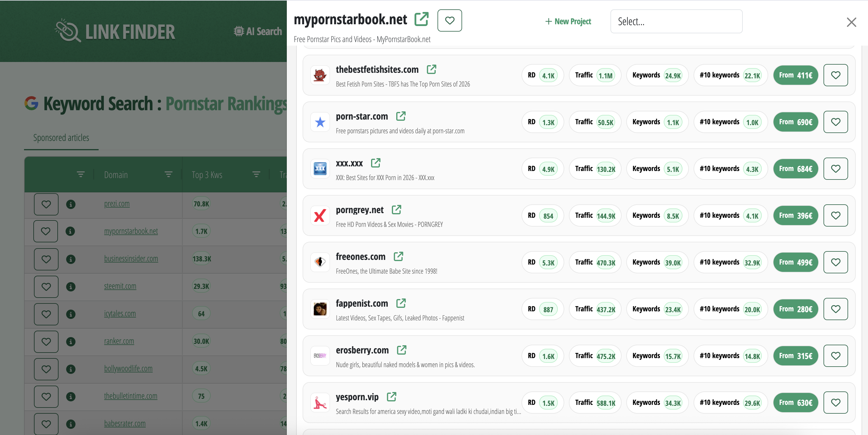Click the porngrey.net red X favicon

320,215
